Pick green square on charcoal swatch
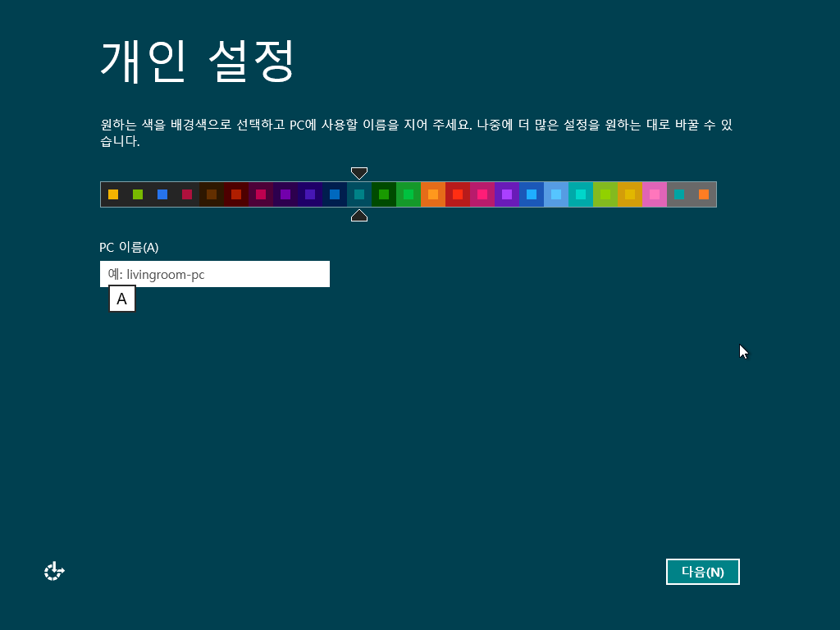 (x=138, y=194)
